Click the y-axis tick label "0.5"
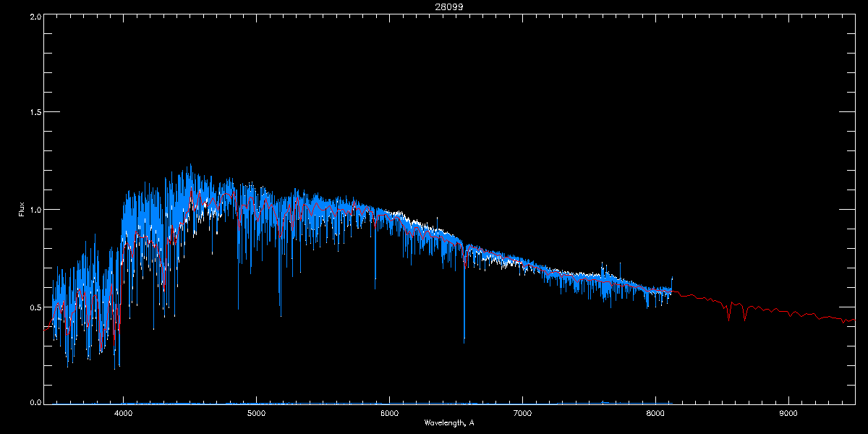The width and height of the screenshot is (868, 434). pyautogui.click(x=34, y=307)
